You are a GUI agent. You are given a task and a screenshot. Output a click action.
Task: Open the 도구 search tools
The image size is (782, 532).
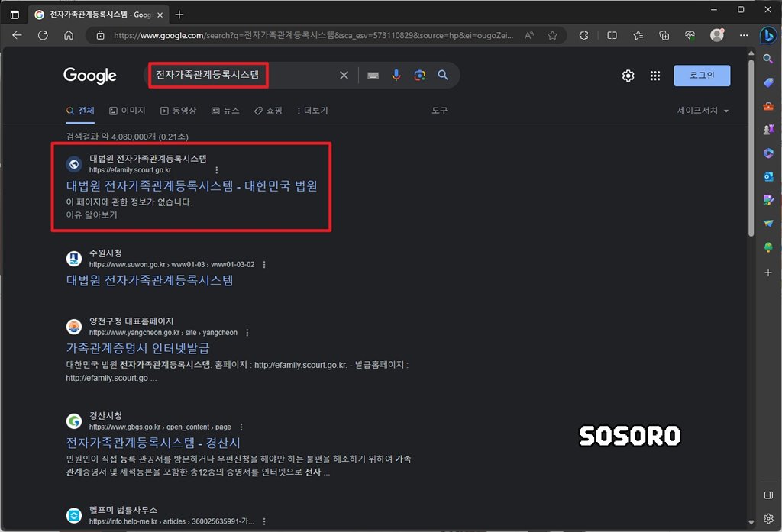point(439,111)
